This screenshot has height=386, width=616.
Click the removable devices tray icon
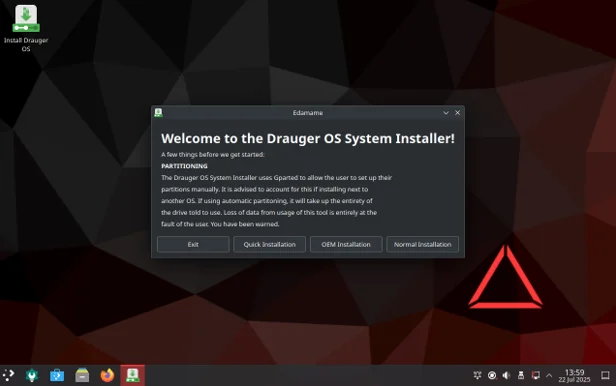coord(521,375)
